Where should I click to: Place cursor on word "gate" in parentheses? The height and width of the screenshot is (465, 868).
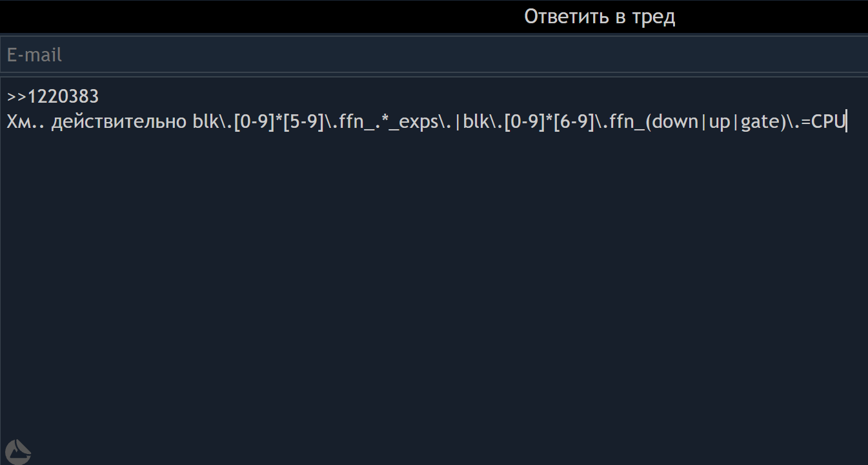point(760,122)
